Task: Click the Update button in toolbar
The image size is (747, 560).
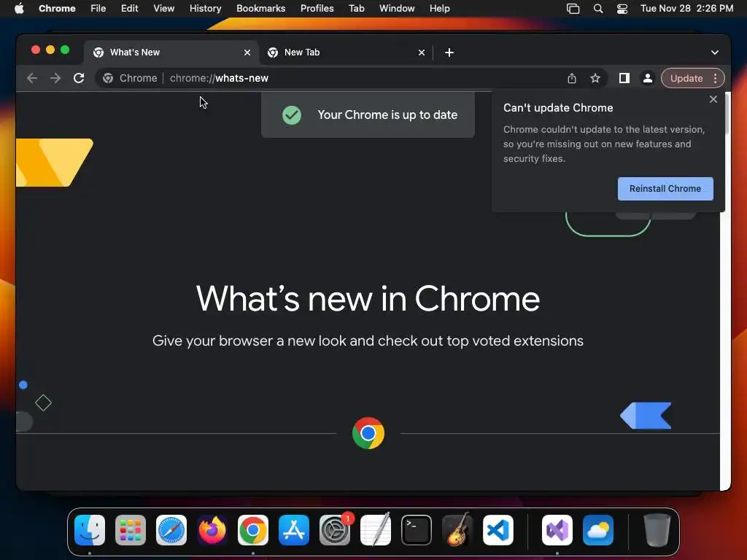Action: pos(686,78)
